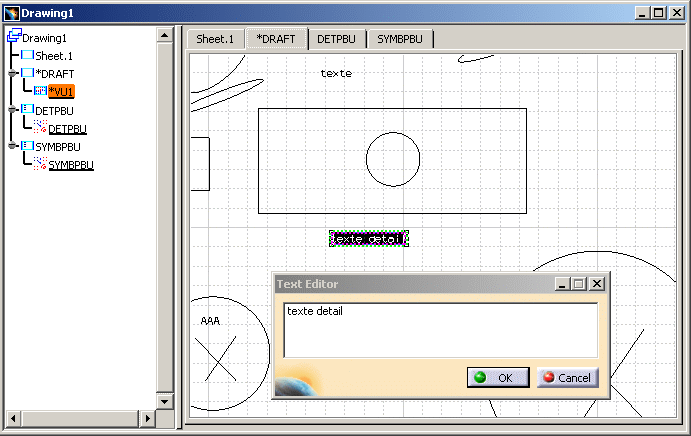This screenshot has height=436, width=691.
Task: Select the *VU1 view icon in tree
Action: pos(40,91)
